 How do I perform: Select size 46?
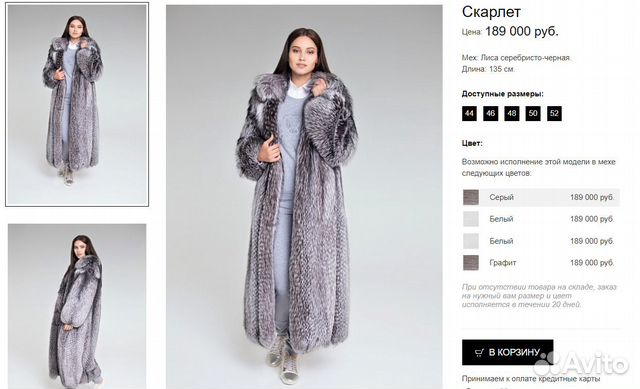pos(490,113)
